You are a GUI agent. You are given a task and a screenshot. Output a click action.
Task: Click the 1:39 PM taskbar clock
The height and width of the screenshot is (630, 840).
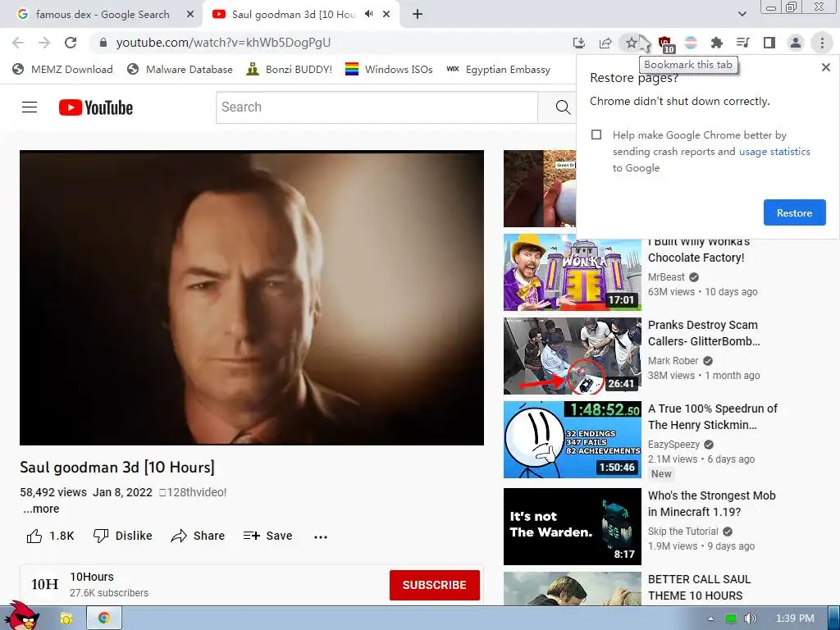[x=795, y=619]
